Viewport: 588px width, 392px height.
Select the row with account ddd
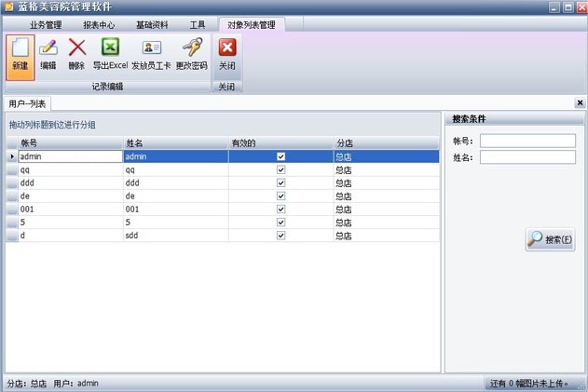pyautogui.click(x=70, y=183)
